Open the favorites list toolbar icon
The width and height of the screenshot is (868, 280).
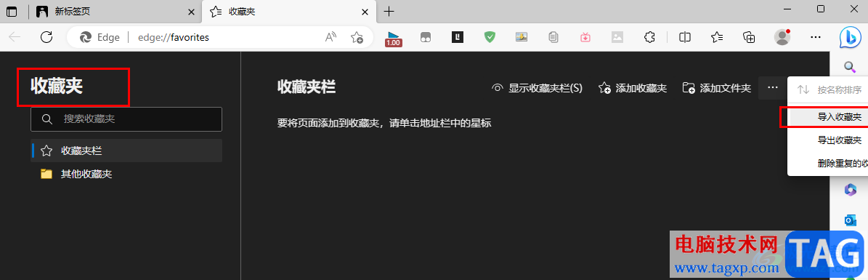click(717, 37)
